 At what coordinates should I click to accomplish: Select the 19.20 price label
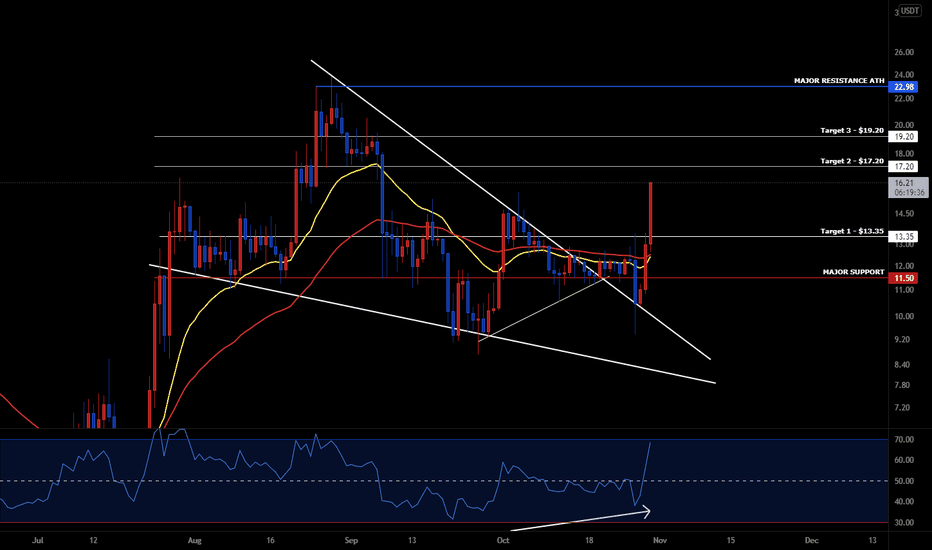pos(903,137)
